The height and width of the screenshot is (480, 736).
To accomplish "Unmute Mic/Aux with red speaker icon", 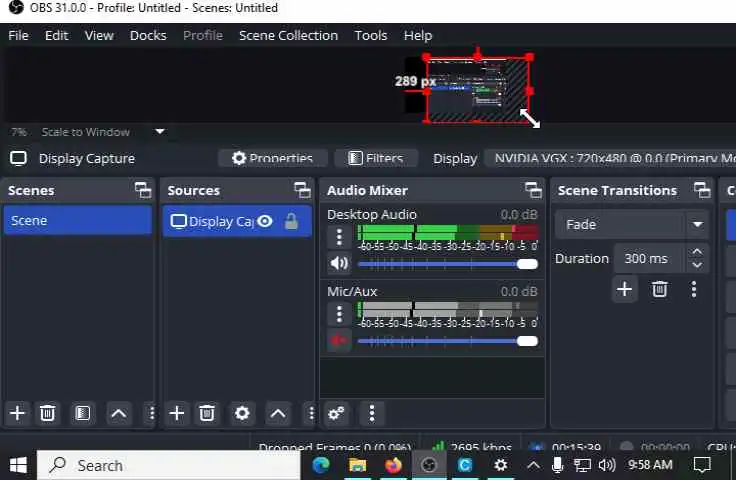I will 339,340.
